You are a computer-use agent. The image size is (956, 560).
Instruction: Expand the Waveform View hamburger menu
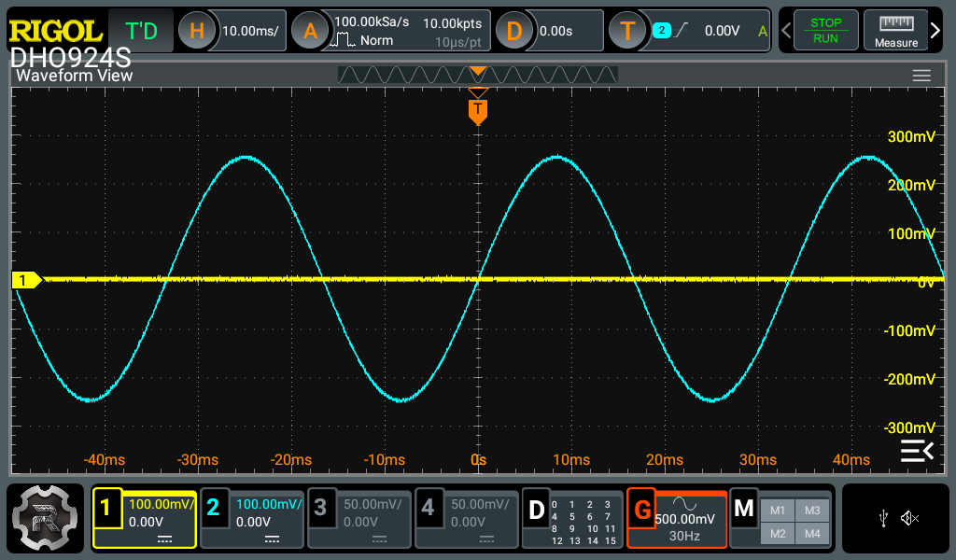[x=921, y=76]
